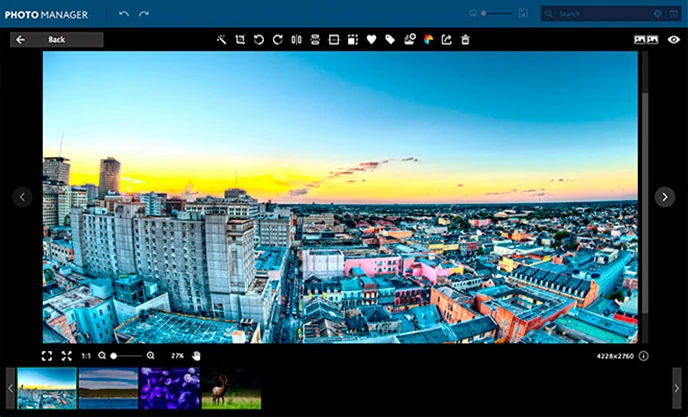This screenshot has height=417, width=688.
Task: Select the city skyline thumbnail
Action: click(47, 388)
